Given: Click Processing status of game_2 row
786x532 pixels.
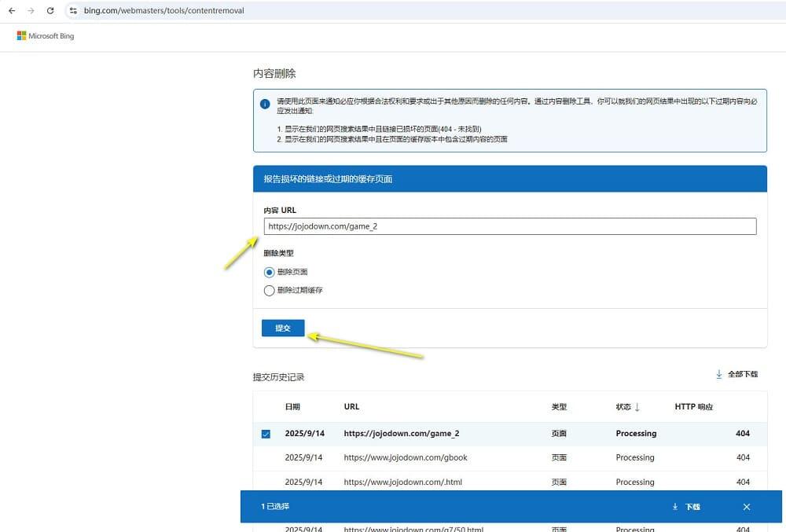Looking at the screenshot, I should 636,433.
